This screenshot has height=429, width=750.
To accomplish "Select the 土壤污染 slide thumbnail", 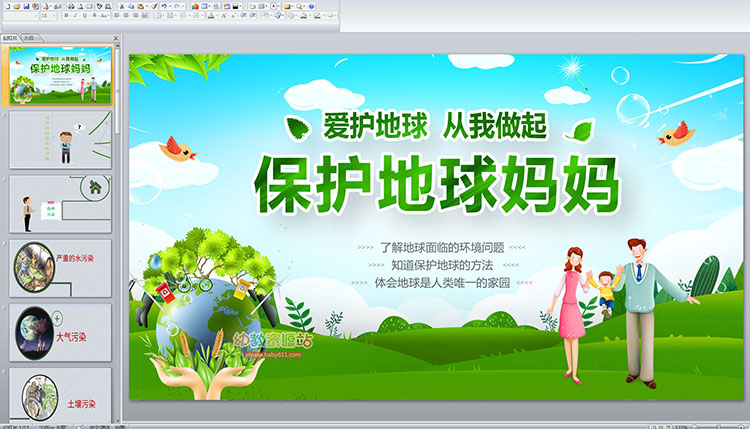I will point(60,395).
